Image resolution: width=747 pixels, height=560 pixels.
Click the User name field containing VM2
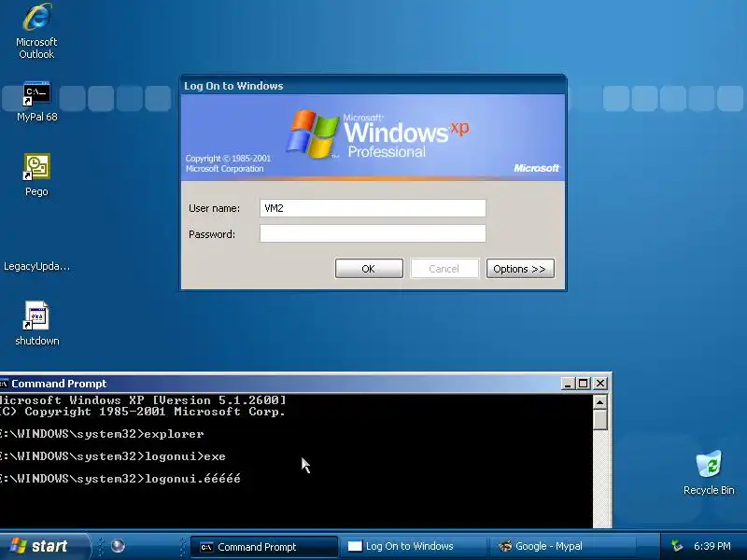[373, 208]
